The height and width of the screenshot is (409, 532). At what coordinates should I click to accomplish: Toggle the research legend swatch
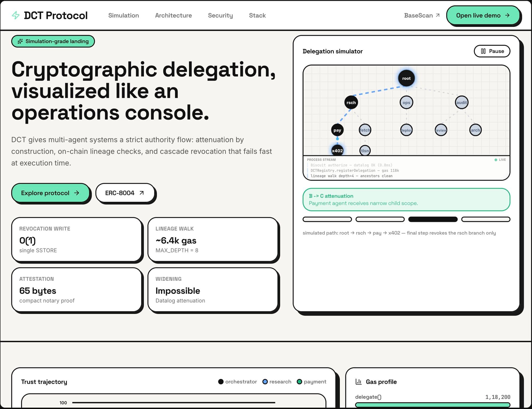click(x=265, y=382)
